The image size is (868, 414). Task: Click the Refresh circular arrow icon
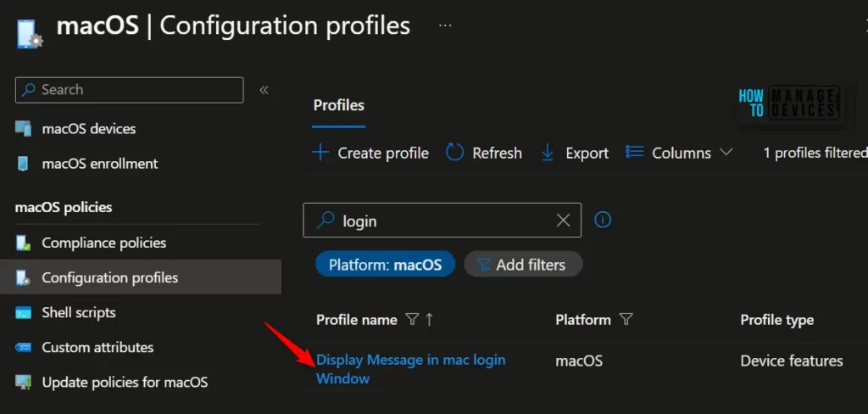pos(454,153)
